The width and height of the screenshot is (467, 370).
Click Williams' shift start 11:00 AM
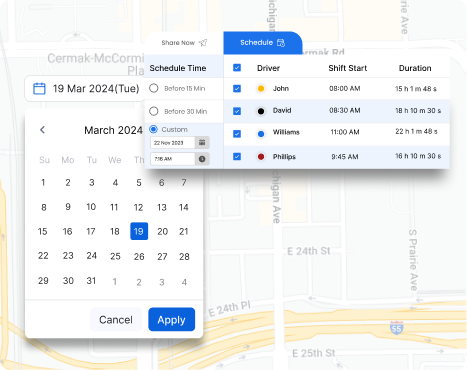pyautogui.click(x=345, y=132)
